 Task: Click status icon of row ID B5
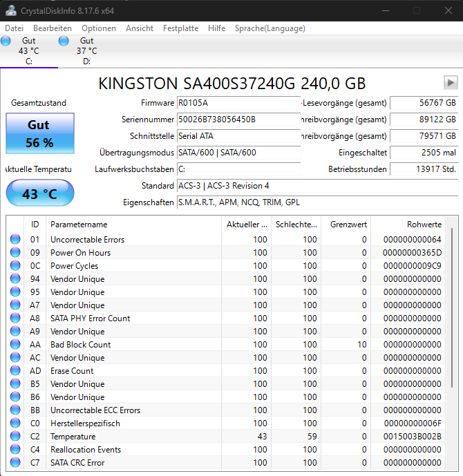click(15, 383)
